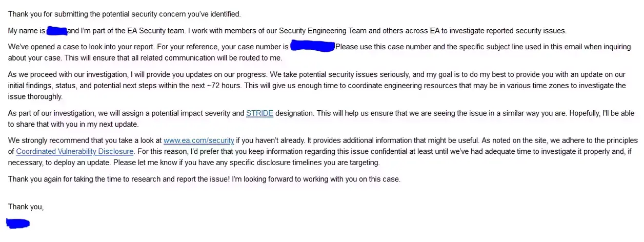Follow the www.ea.com/security link
Screen dimensions: 644x242
pos(198,140)
